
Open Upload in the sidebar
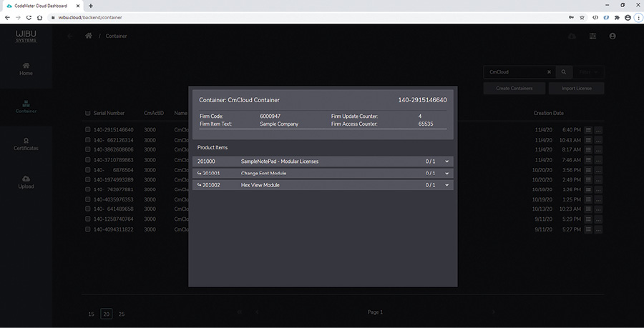(x=26, y=182)
